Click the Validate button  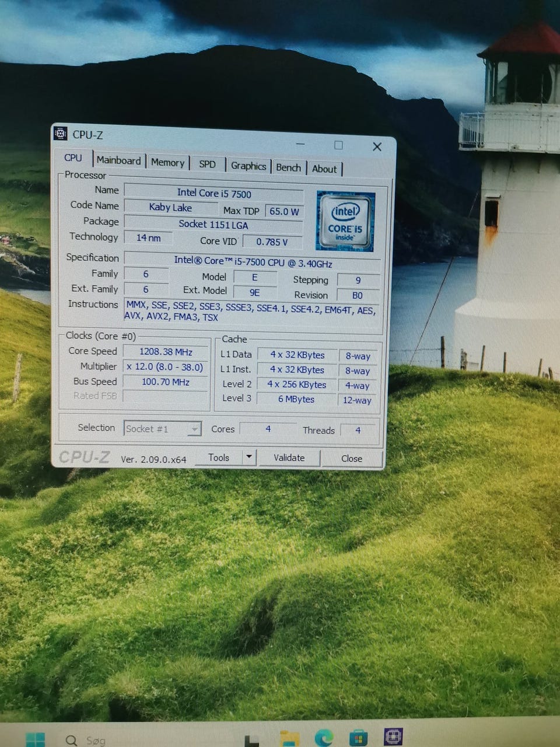[289, 458]
